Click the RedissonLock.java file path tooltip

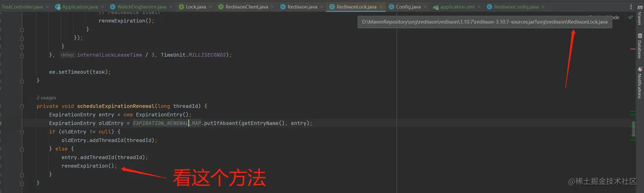coord(485,22)
